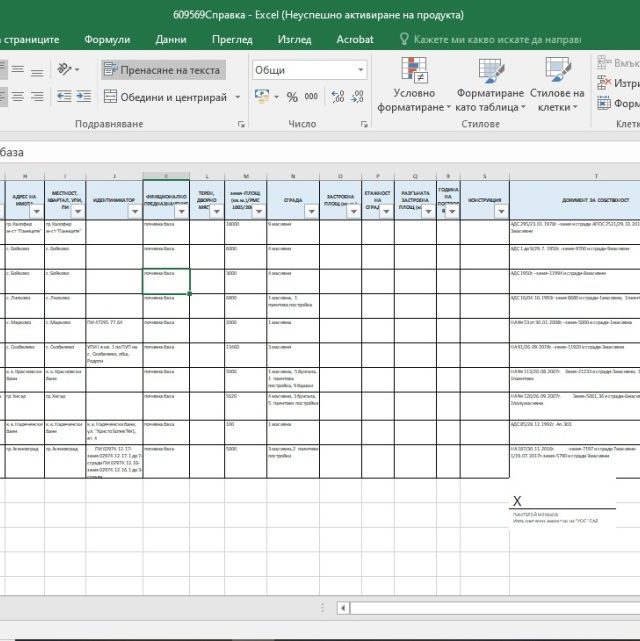Apply the thousands separator number style
640x641 pixels.
(x=312, y=97)
